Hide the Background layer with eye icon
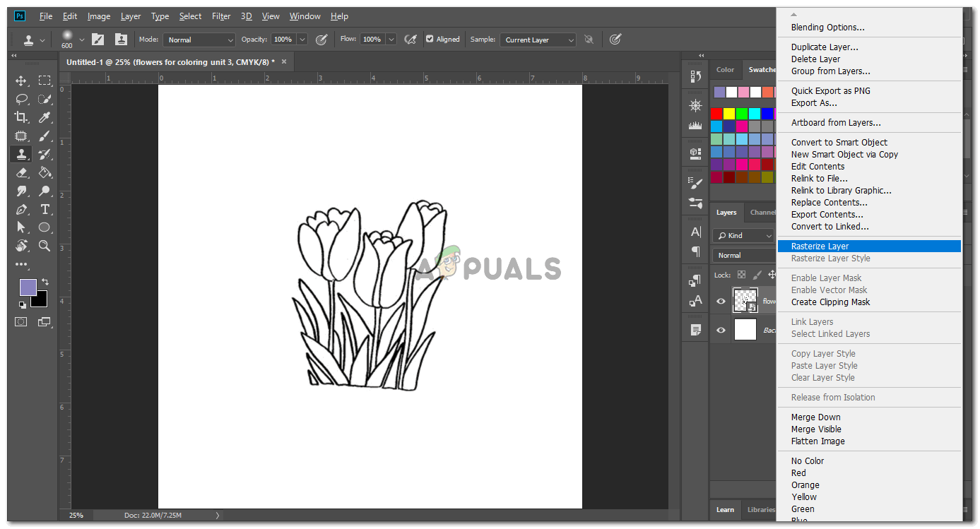 (x=721, y=330)
